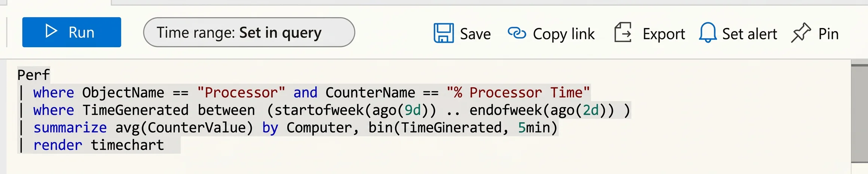Place cursor on the Perf table name
This screenshot has width=868, height=174.
(x=33, y=75)
